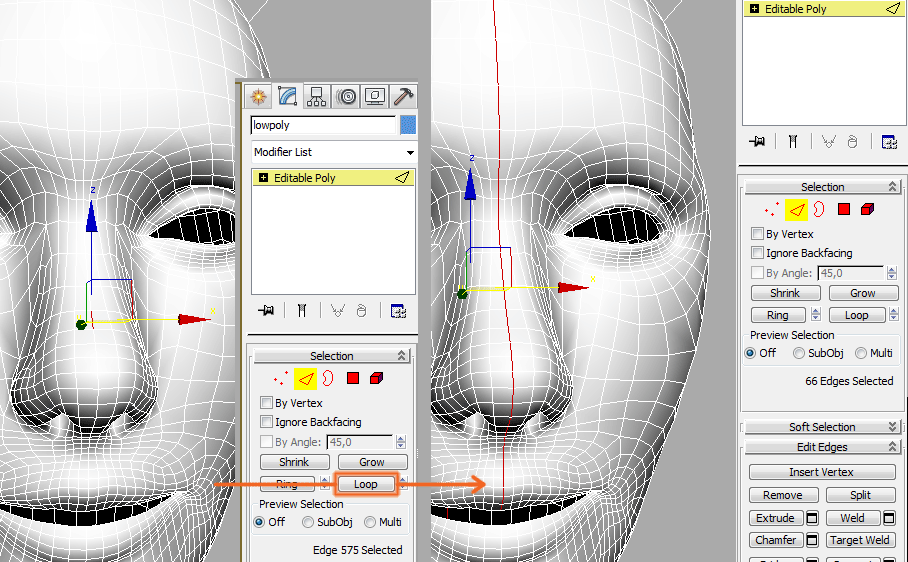
Task: Click the Target Weld button
Action: point(860,540)
